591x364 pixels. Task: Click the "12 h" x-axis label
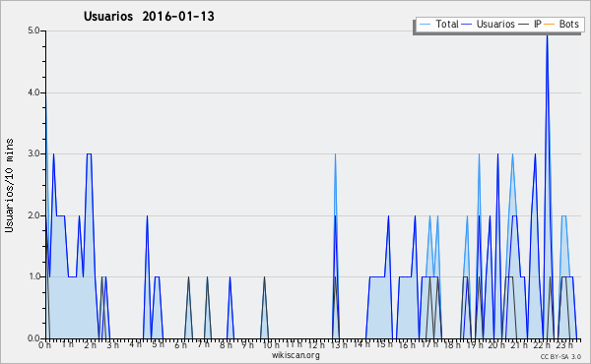tap(316, 344)
